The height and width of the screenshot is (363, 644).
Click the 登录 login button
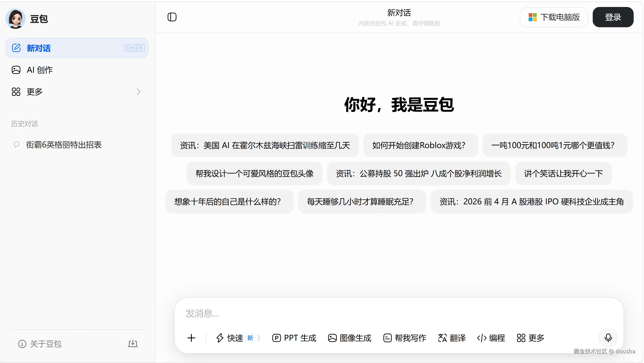tap(613, 17)
